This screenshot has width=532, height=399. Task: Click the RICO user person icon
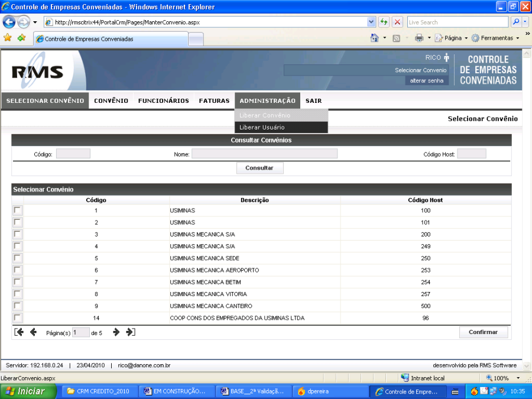(x=446, y=57)
